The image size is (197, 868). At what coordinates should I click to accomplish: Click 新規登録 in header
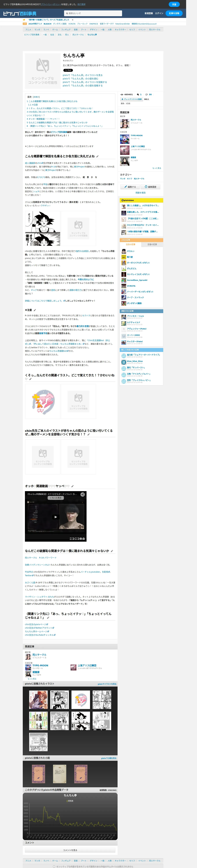149,13
